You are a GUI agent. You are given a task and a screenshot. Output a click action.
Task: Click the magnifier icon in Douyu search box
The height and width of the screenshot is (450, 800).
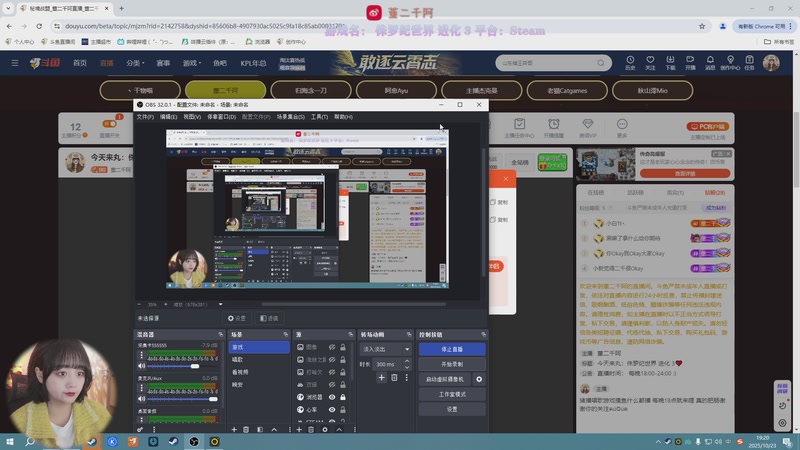(601, 63)
